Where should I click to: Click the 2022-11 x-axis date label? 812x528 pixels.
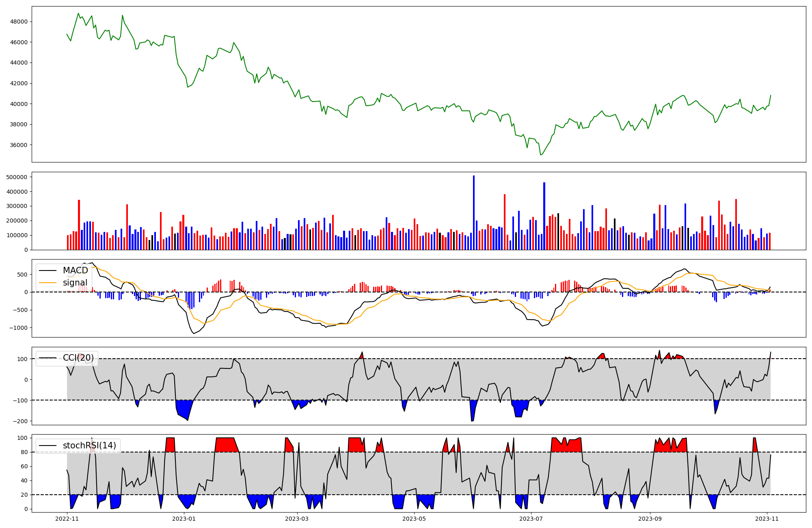pyautogui.click(x=67, y=519)
